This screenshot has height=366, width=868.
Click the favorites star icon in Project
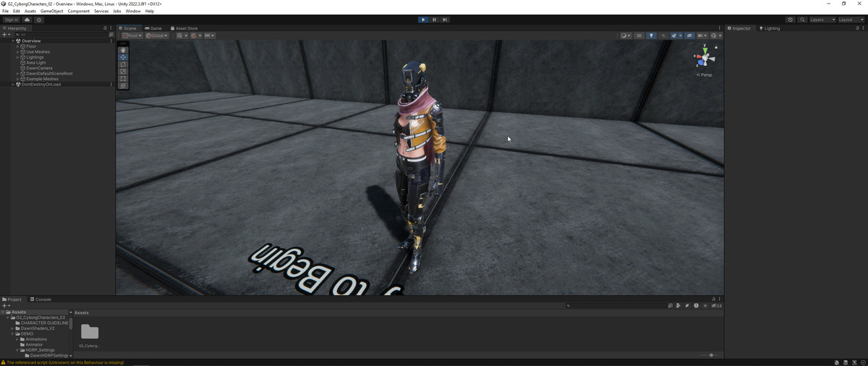(x=705, y=306)
